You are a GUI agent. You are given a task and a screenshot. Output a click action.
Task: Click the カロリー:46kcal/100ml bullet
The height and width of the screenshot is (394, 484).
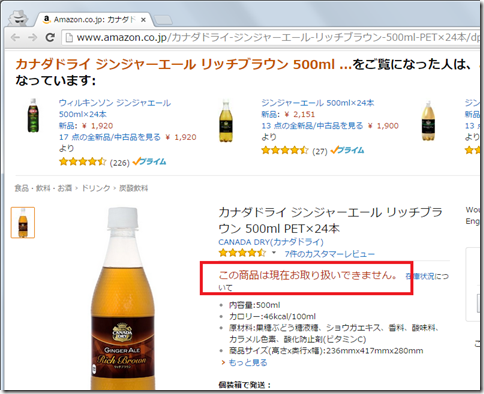[x=272, y=316]
